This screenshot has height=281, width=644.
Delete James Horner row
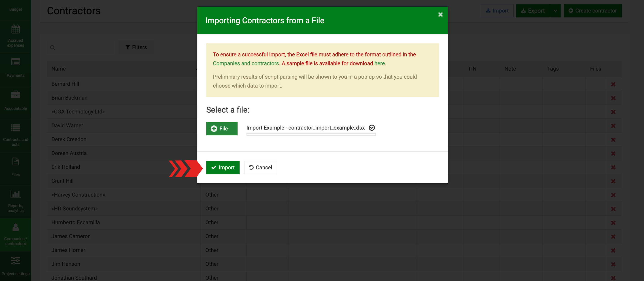(613, 251)
